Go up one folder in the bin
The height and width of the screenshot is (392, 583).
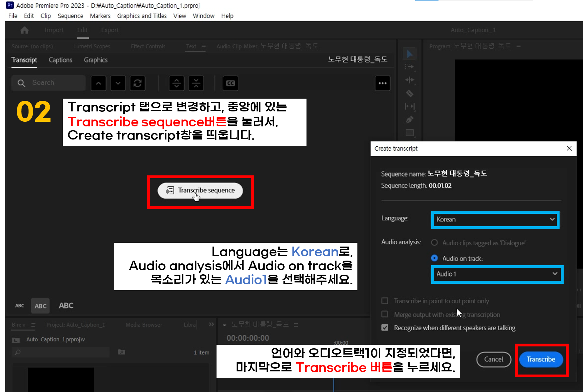[15, 340]
